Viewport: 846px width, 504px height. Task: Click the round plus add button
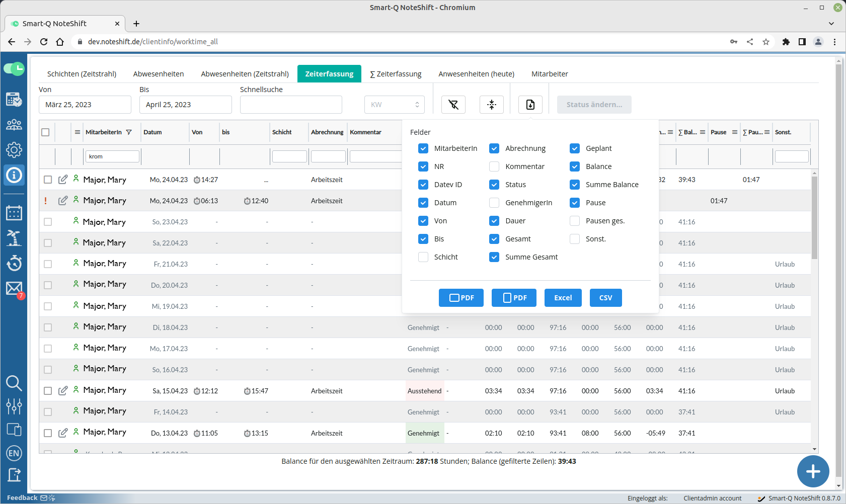click(813, 471)
